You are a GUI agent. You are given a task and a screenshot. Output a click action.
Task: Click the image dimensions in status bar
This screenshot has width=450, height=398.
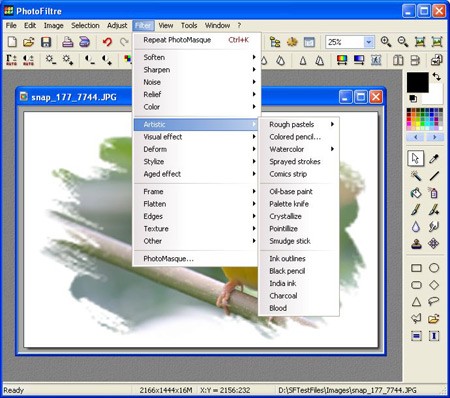[x=166, y=390]
